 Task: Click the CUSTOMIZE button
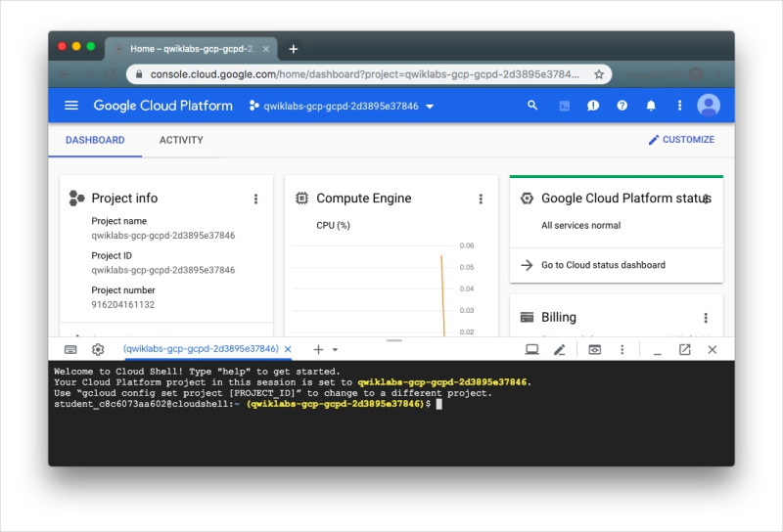(x=681, y=140)
